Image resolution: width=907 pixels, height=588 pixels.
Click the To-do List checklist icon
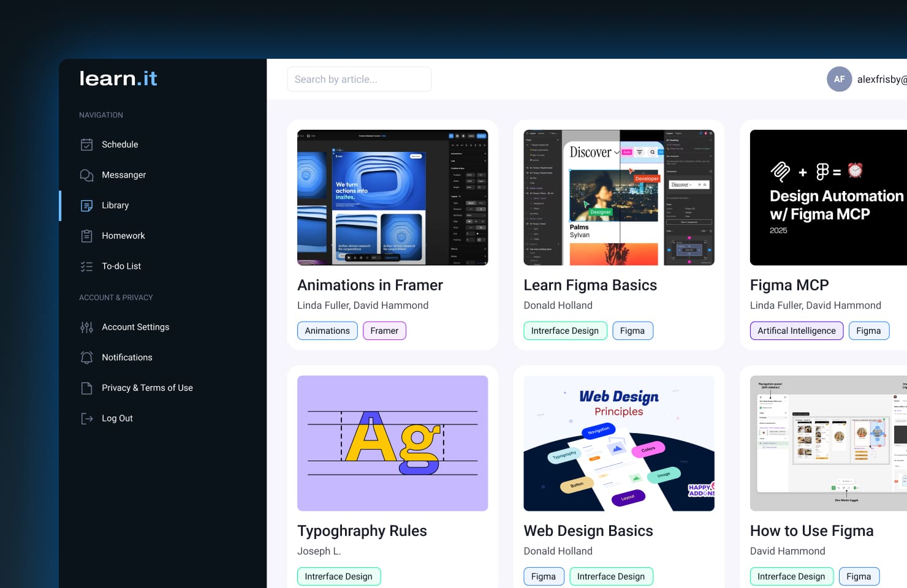click(x=86, y=266)
